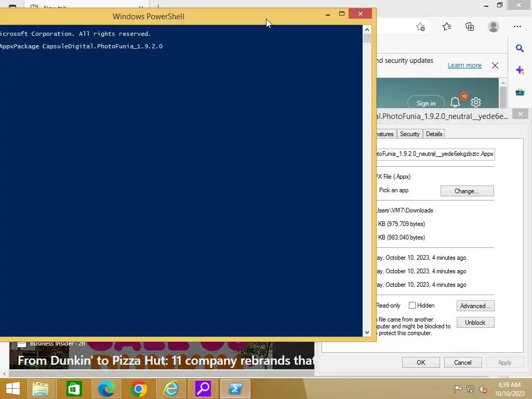Click PowerShell scrollbar down arrow
The height and width of the screenshot is (399, 532).
point(367,332)
